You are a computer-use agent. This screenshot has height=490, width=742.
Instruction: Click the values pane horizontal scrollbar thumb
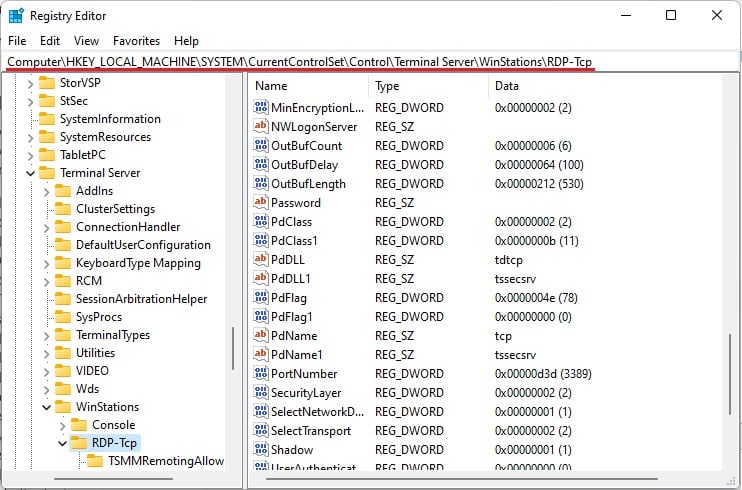point(461,479)
